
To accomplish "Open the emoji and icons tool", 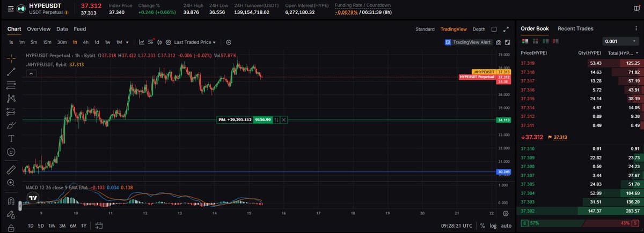I will (x=11, y=152).
